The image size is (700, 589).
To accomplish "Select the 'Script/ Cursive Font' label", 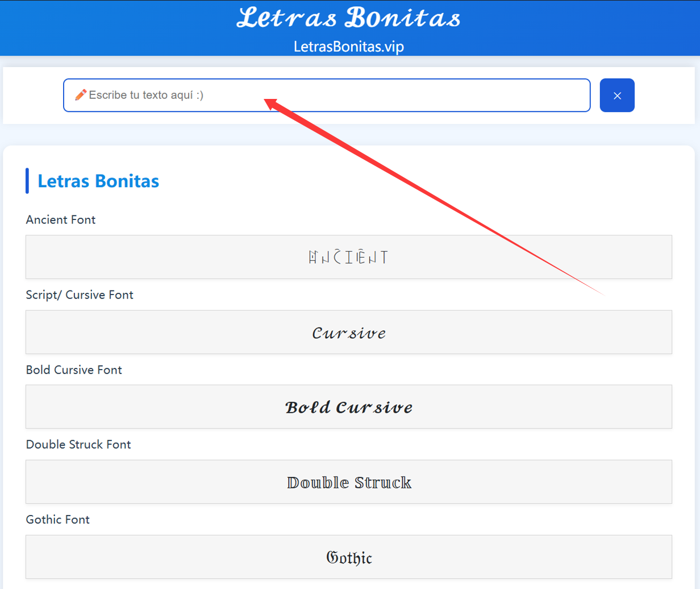I will [80, 295].
